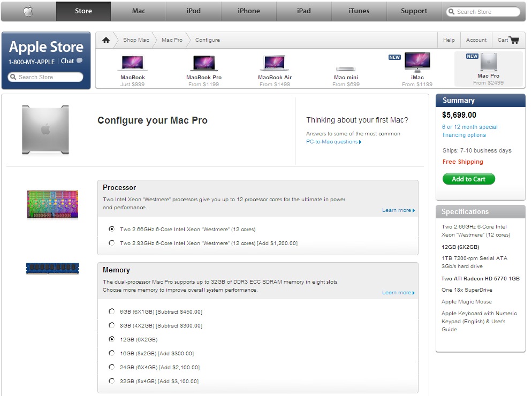This screenshot has width=532, height=396.
Task: Click the large Mac Pro tower image
Action: point(45,130)
